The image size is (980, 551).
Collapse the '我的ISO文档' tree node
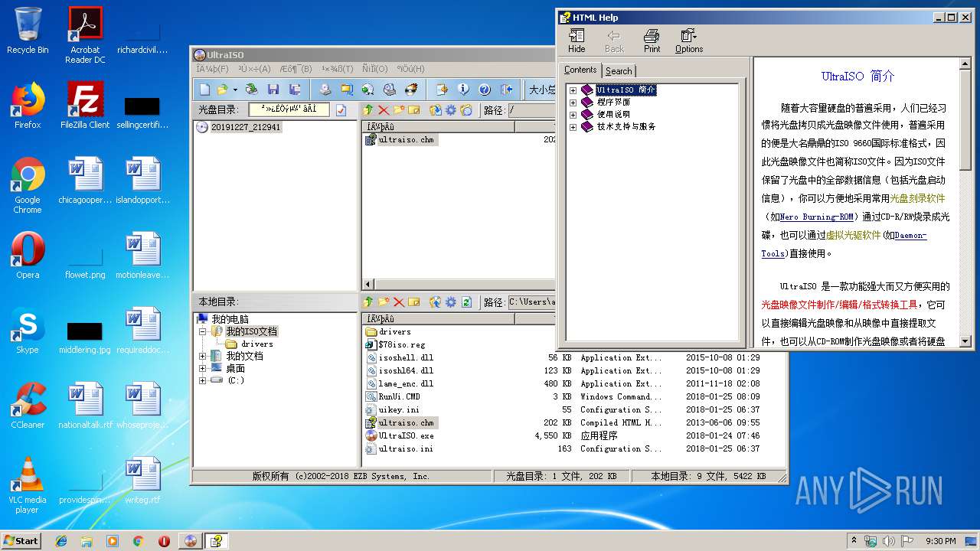coord(202,332)
